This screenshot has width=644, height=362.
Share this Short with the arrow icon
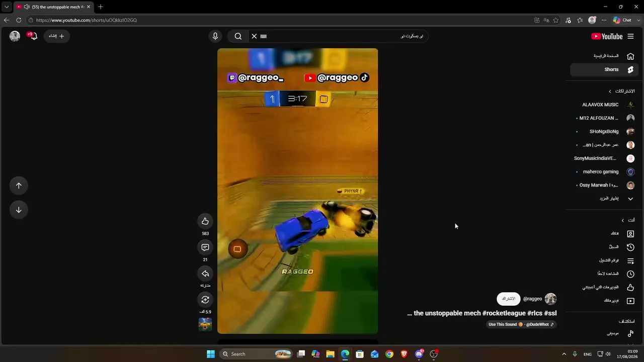click(205, 274)
